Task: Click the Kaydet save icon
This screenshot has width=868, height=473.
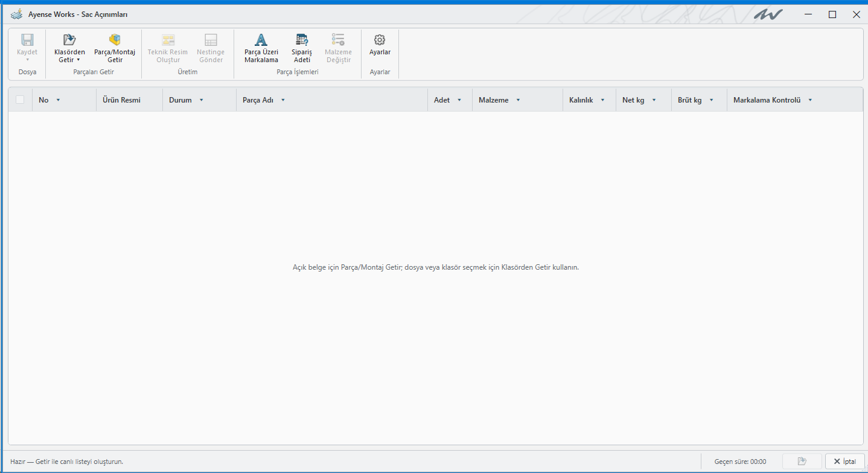Action: click(x=27, y=40)
